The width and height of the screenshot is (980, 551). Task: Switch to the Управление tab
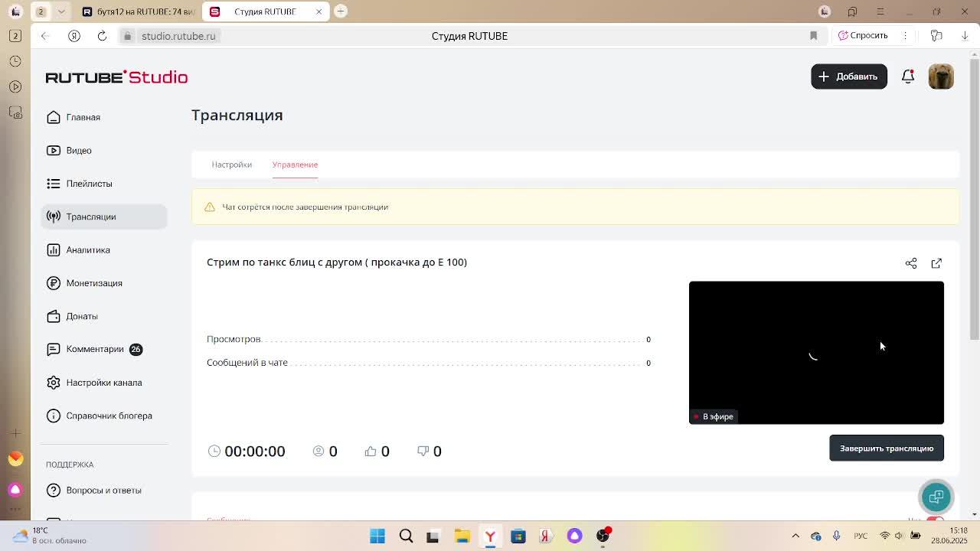[295, 165]
